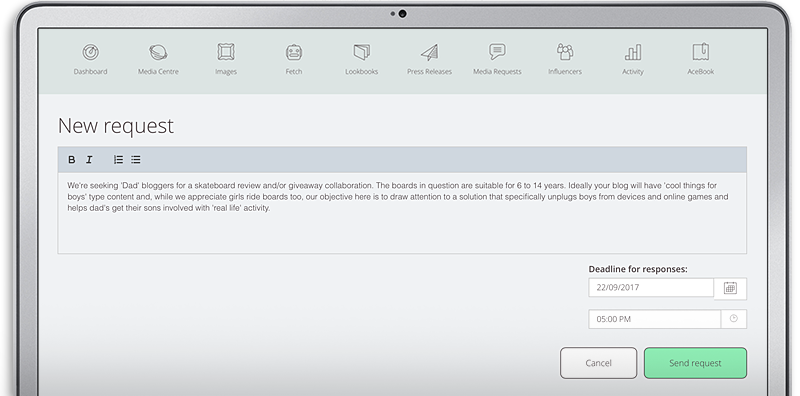Screen dimensions: 800x396
Task: Click the deadline time field 05:00 PM
Action: tap(655, 319)
